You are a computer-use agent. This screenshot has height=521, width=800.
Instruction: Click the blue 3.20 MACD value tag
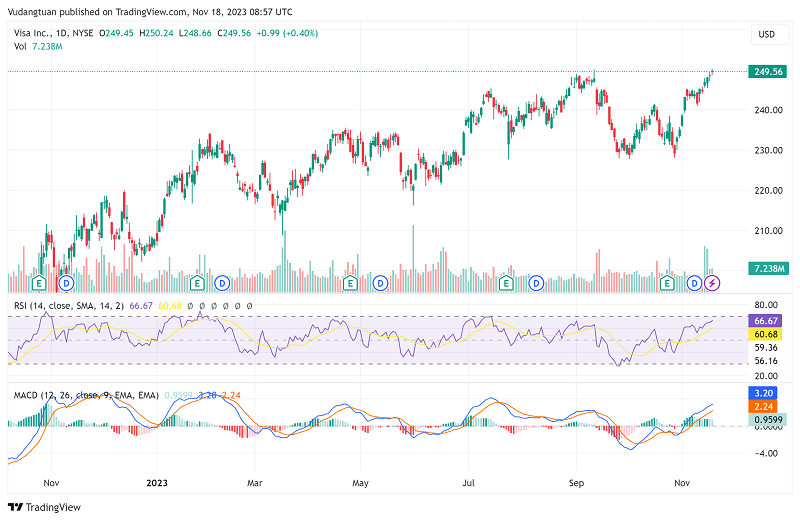pos(763,393)
